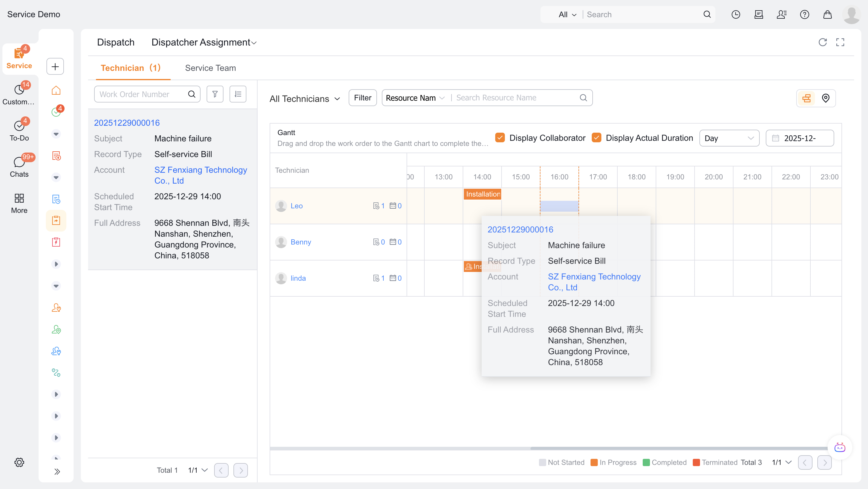
Task: Open settings gear at bottom left
Action: click(x=19, y=462)
